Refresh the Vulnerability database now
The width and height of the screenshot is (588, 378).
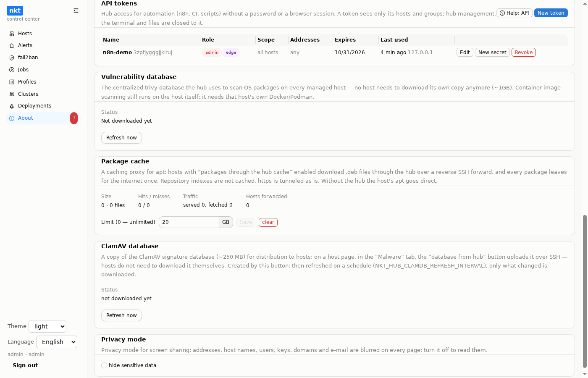tap(121, 138)
